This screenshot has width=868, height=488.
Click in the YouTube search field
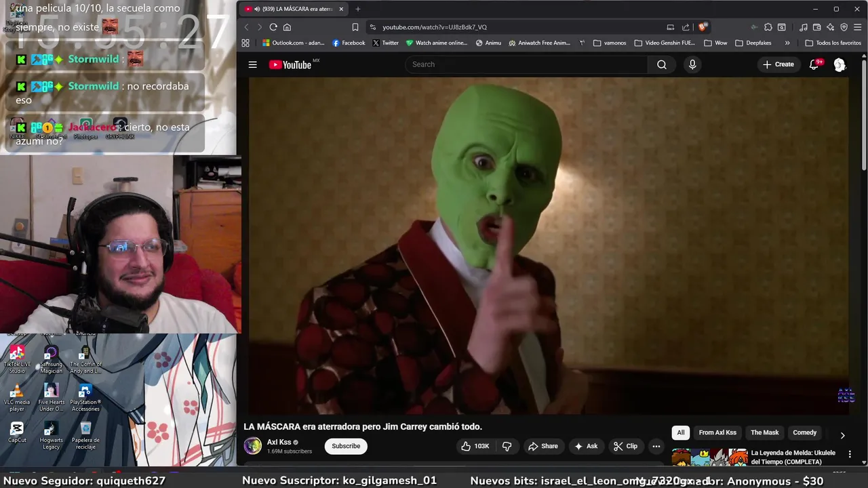pyautogui.click(x=527, y=64)
